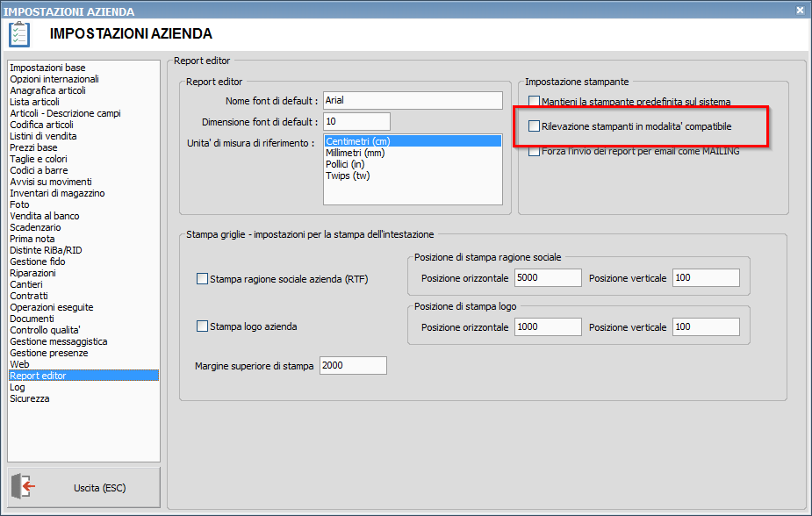Image resolution: width=812 pixels, height=516 pixels.
Task: Select Twips (tw) unit
Action: [x=413, y=176]
